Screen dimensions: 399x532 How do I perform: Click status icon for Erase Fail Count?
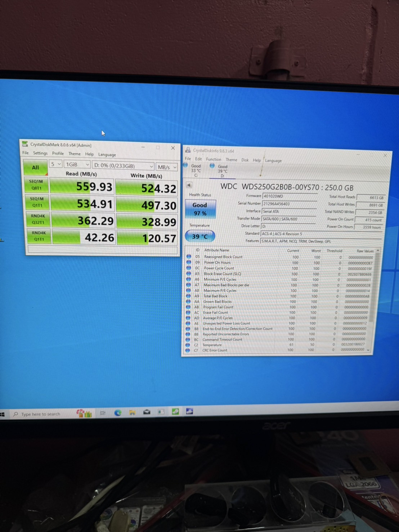(x=188, y=312)
